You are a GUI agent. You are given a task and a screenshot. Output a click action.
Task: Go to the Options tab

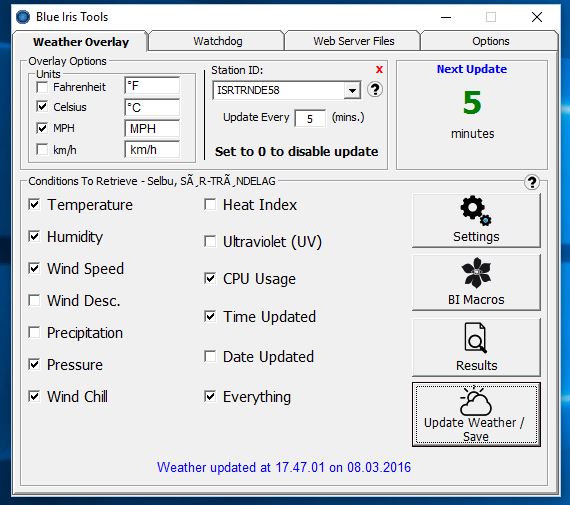pos(490,41)
